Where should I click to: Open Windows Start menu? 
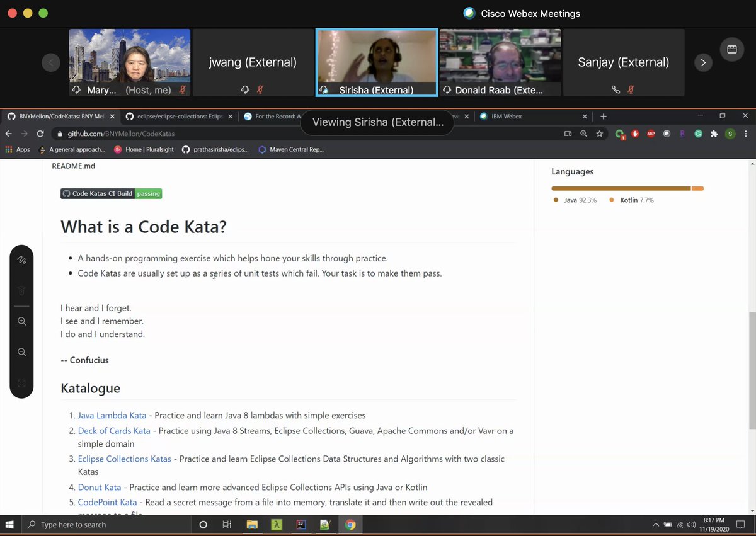11,524
